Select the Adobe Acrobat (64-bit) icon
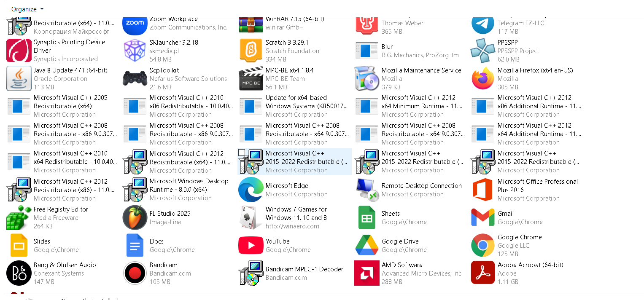The width and height of the screenshot is (644, 300). [x=483, y=273]
